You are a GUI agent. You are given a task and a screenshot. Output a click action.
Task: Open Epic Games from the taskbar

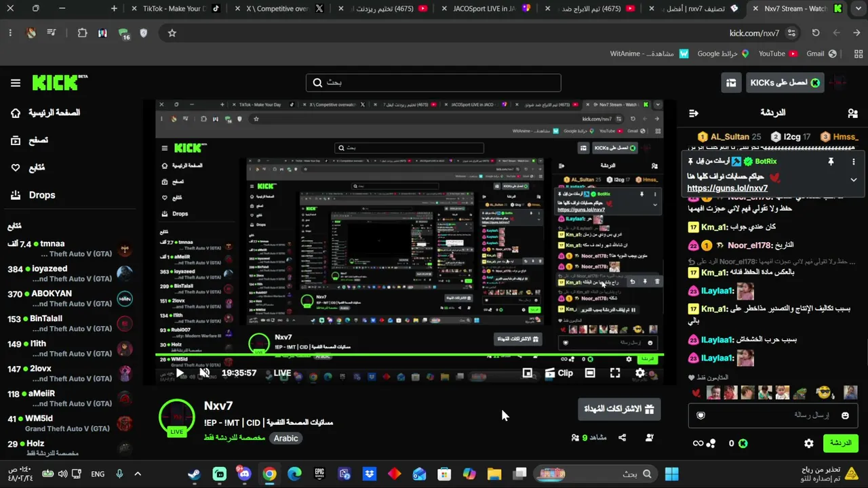320,474
